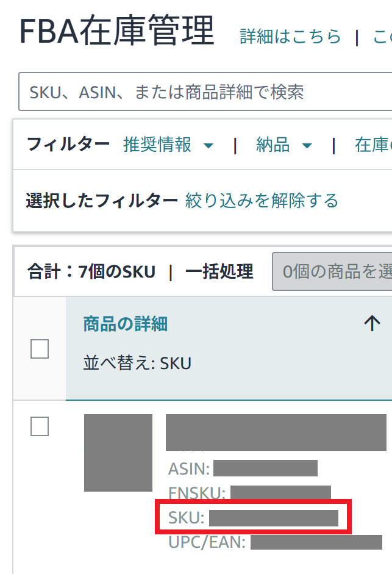This screenshot has height=574, width=392.
Task: Click the cut-off link beside 詳細はこちら
Action: pyautogui.click(x=382, y=37)
